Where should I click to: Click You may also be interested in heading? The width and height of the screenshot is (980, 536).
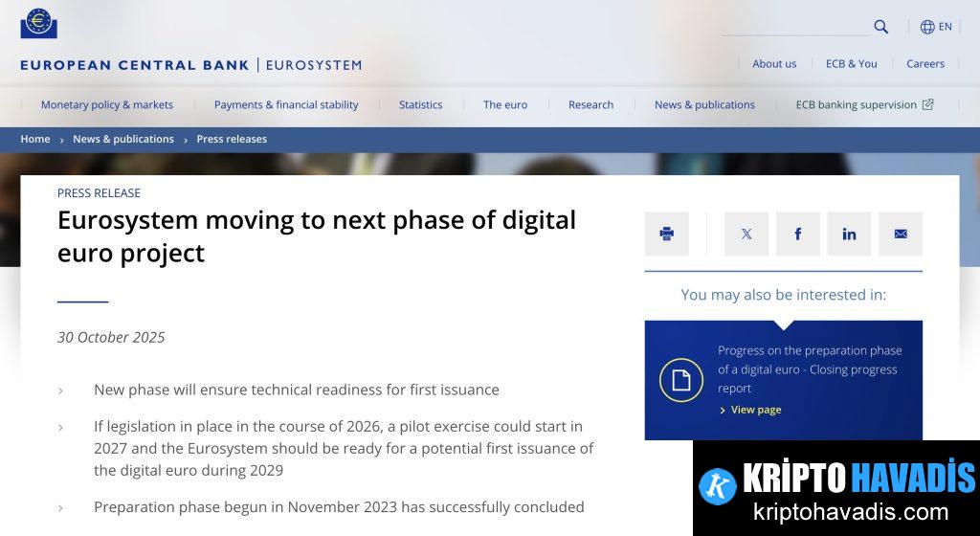(783, 295)
